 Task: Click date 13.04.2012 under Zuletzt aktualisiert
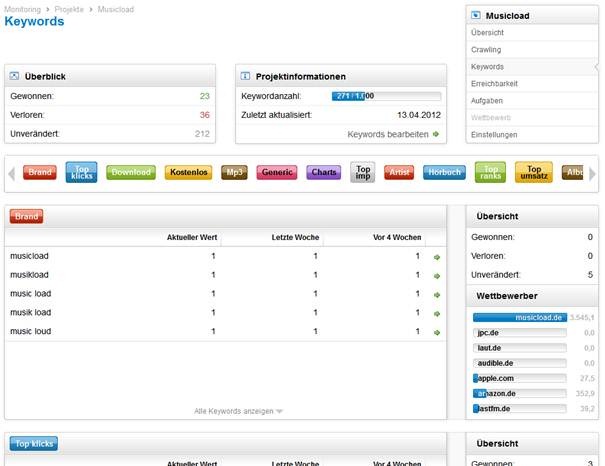[419, 115]
